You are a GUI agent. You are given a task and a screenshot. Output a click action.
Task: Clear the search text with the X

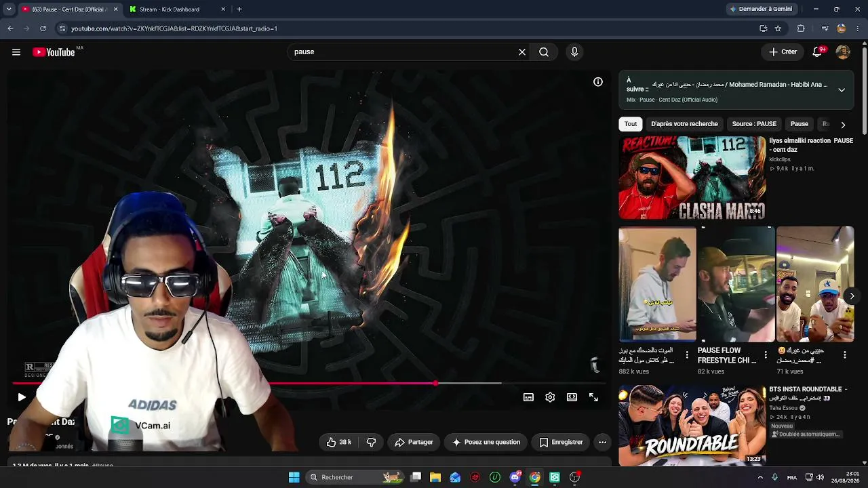[522, 52]
